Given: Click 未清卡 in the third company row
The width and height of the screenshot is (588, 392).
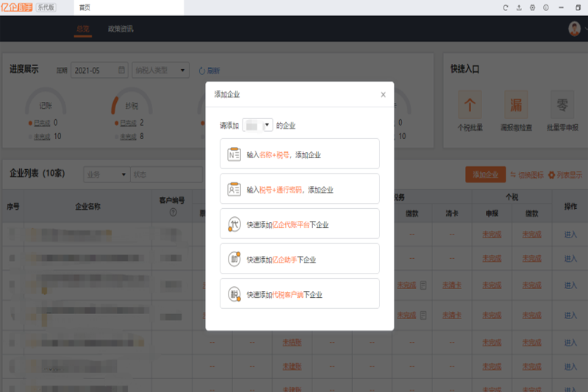Looking at the screenshot, I should (x=452, y=285).
